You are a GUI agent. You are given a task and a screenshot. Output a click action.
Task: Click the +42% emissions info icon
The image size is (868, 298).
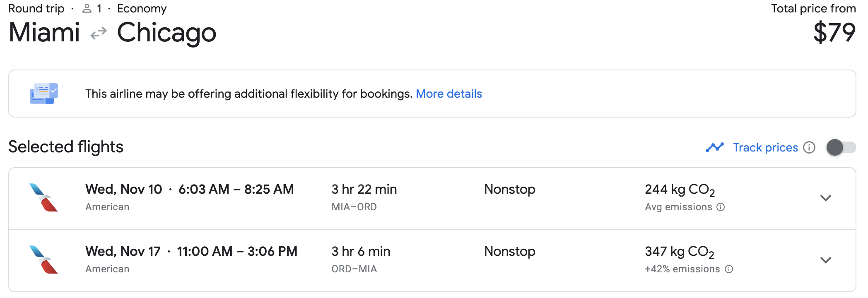pyautogui.click(x=729, y=269)
